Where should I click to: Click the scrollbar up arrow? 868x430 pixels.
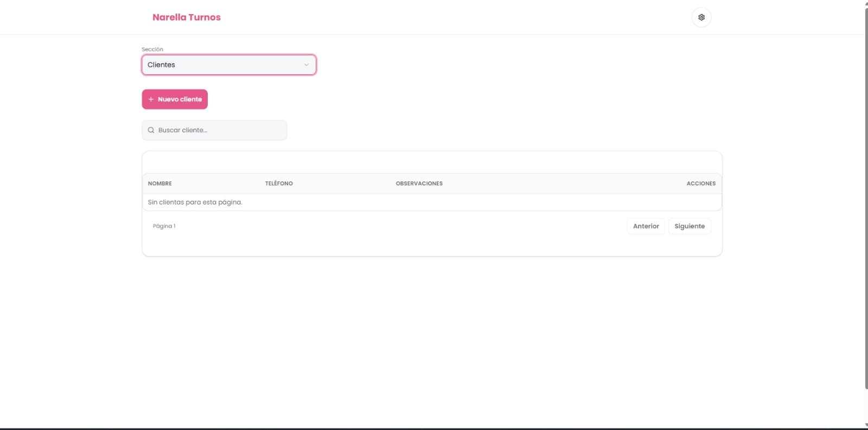866,3
